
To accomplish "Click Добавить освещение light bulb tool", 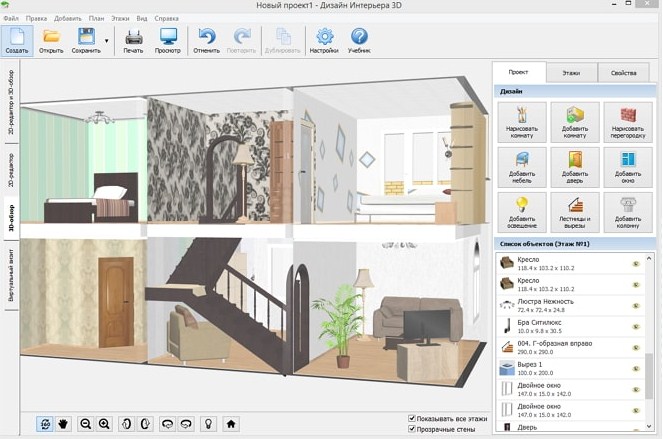I will (522, 213).
